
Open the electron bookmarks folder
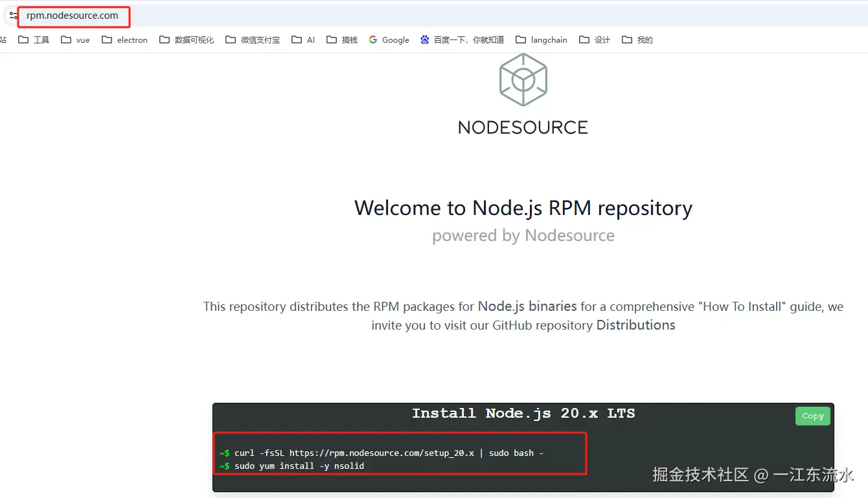coord(125,40)
